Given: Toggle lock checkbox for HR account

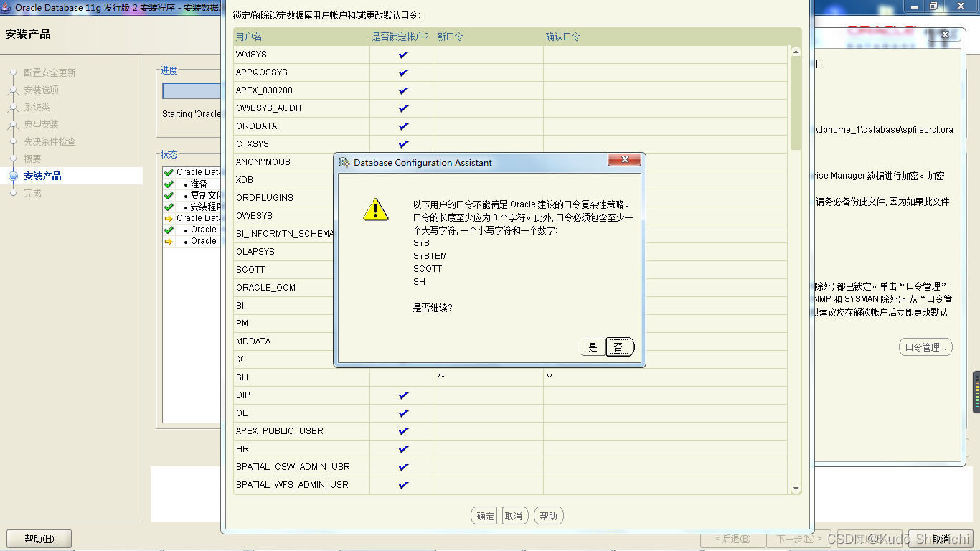Looking at the screenshot, I should 403,449.
